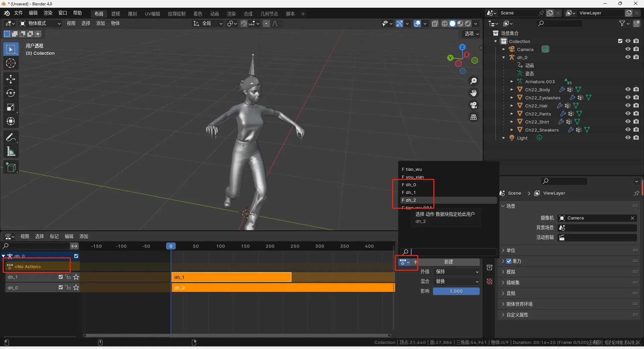
Task: Open the viewport 选项 dropdown
Action: [472, 34]
